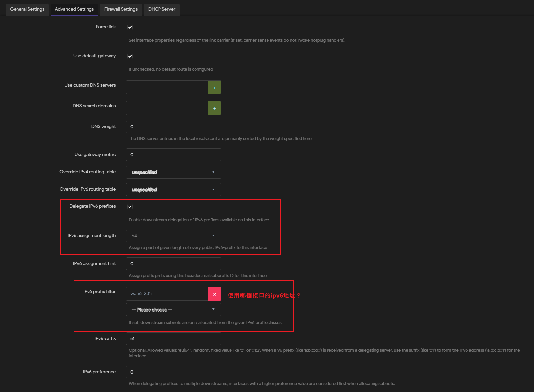The height and width of the screenshot is (392, 534).
Task: Open Override IPv4 routing table dropdown
Action: click(x=173, y=172)
